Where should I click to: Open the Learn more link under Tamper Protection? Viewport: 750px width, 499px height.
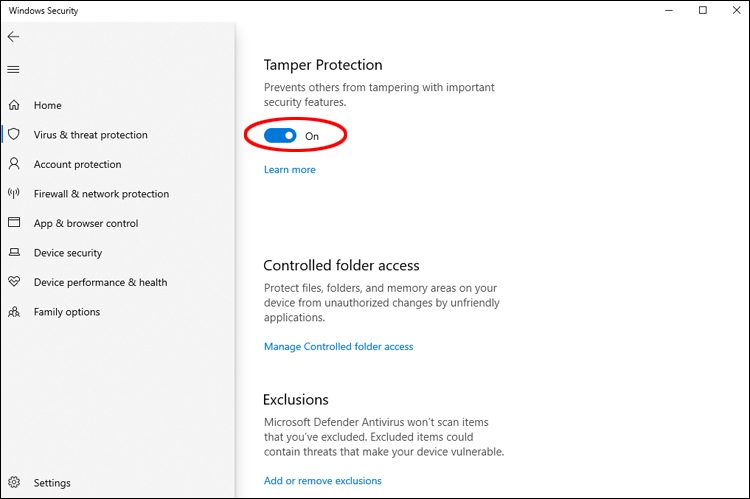coord(290,169)
